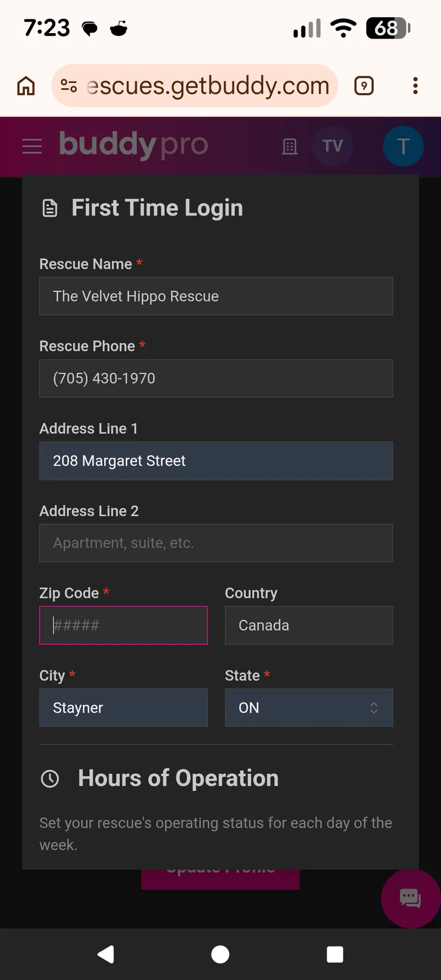Edit the City field showing Stayner
The height and width of the screenshot is (980, 441).
[123, 708]
